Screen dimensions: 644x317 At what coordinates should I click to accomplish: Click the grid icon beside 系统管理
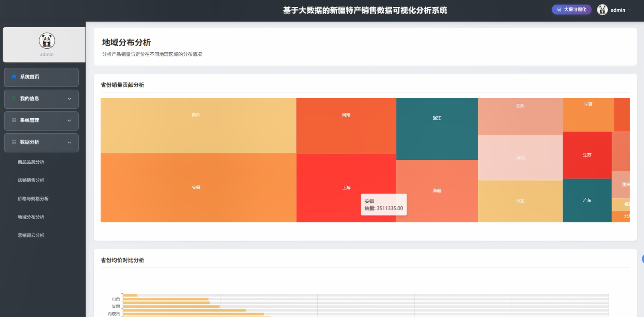coord(14,120)
